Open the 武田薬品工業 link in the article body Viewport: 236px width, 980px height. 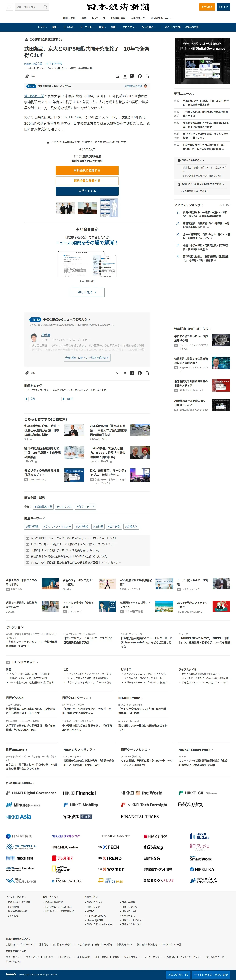[34, 96]
